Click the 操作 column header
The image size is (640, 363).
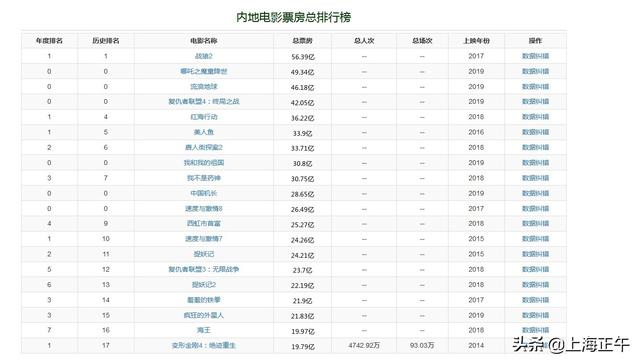pos(535,41)
